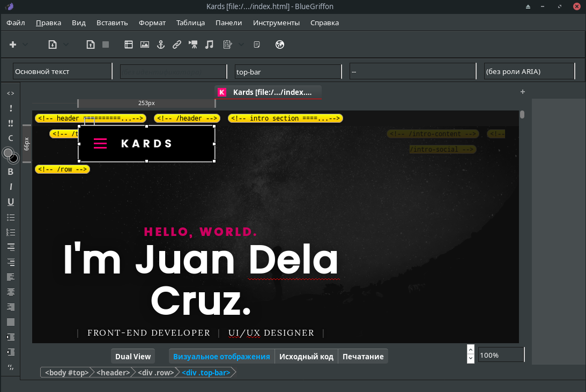Click the Insert Link chain icon

pyautogui.click(x=176, y=45)
